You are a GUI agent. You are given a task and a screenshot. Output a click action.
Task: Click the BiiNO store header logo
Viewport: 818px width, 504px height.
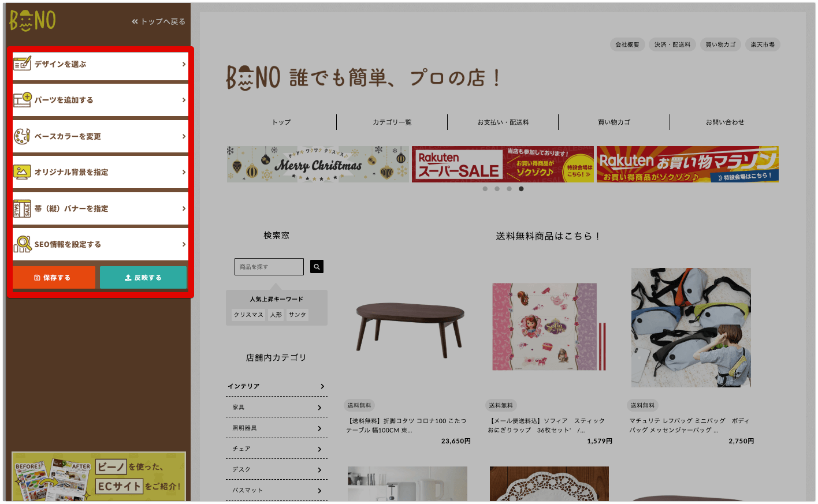tap(253, 78)
